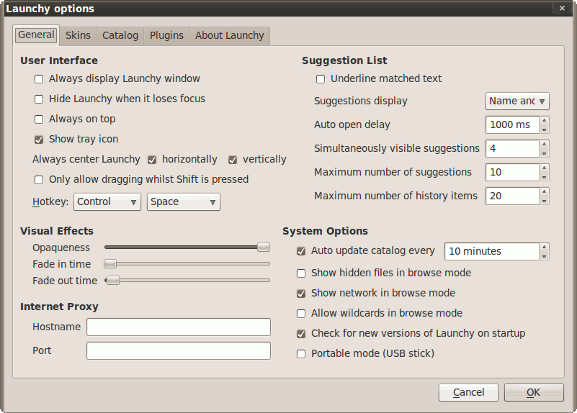Decrease Auto open delay value

coord(544,129)
